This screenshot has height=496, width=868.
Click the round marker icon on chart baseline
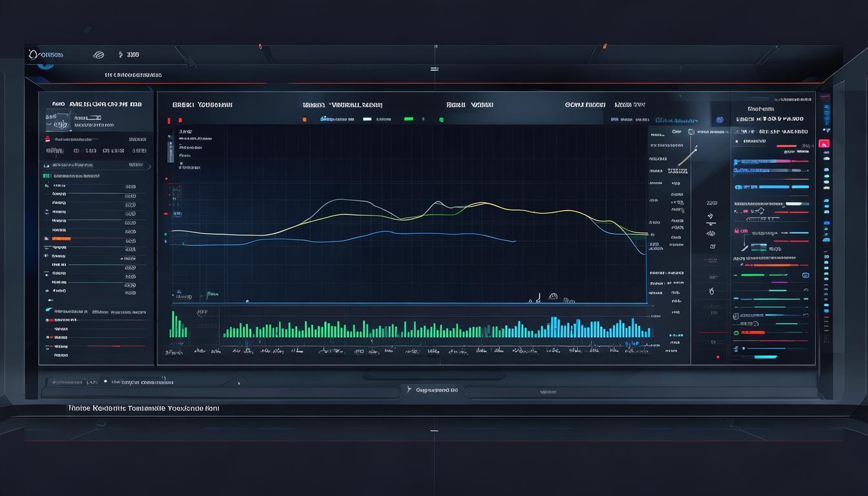coord(553,296)
